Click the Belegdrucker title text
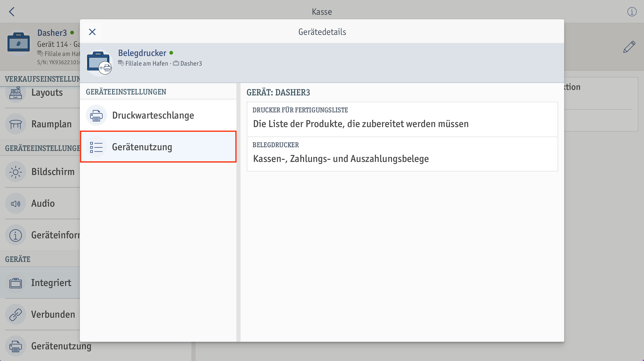The image size is (644, 361). click(x=142, y=53)
